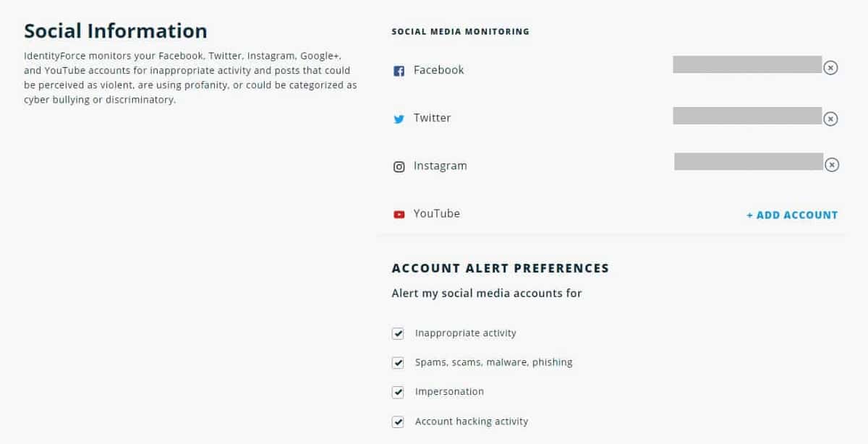Disable Impersonation alerts checkbox

[x=398, y=392]
